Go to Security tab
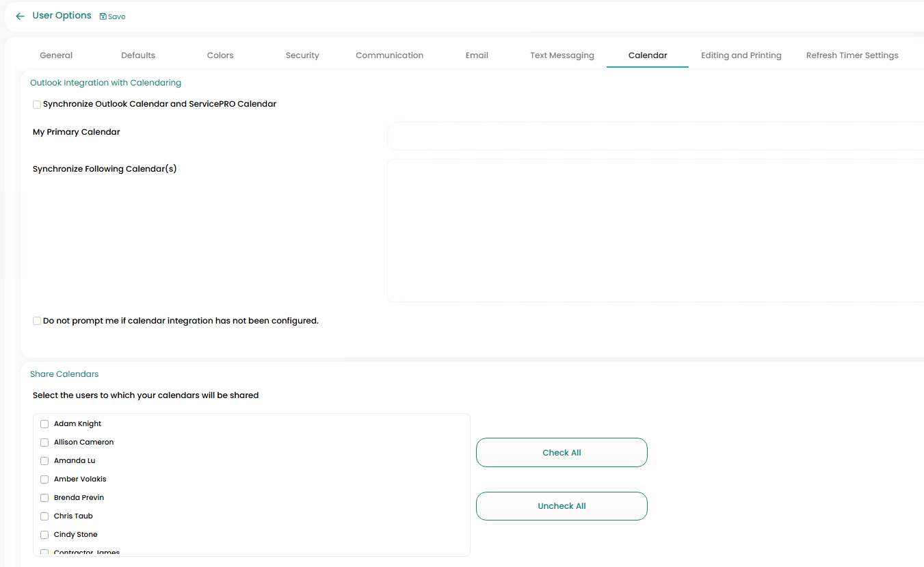The image size is (924, 567). [x=302, y=55]
